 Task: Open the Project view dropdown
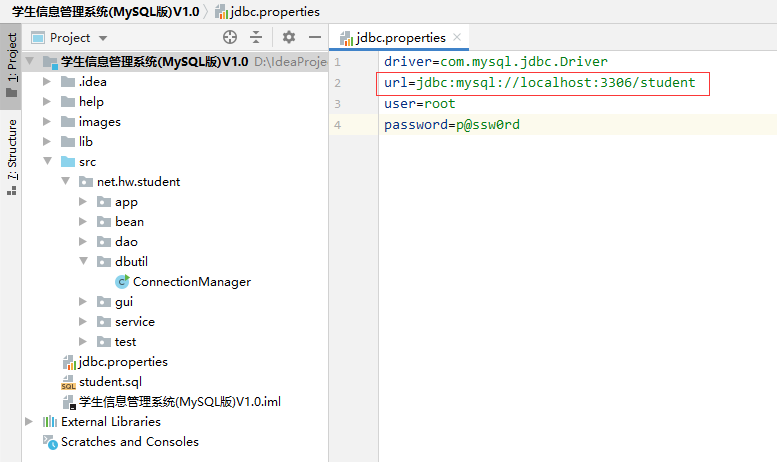click(103, 38)
